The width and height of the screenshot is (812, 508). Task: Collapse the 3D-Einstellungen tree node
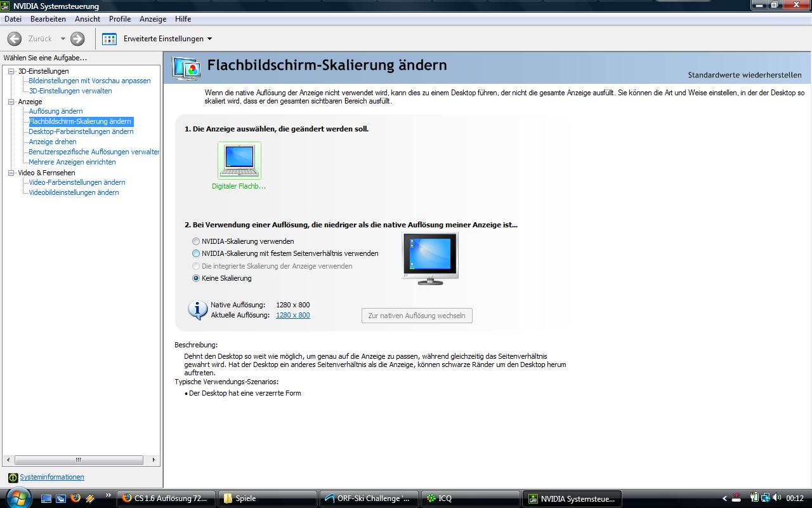11,71
